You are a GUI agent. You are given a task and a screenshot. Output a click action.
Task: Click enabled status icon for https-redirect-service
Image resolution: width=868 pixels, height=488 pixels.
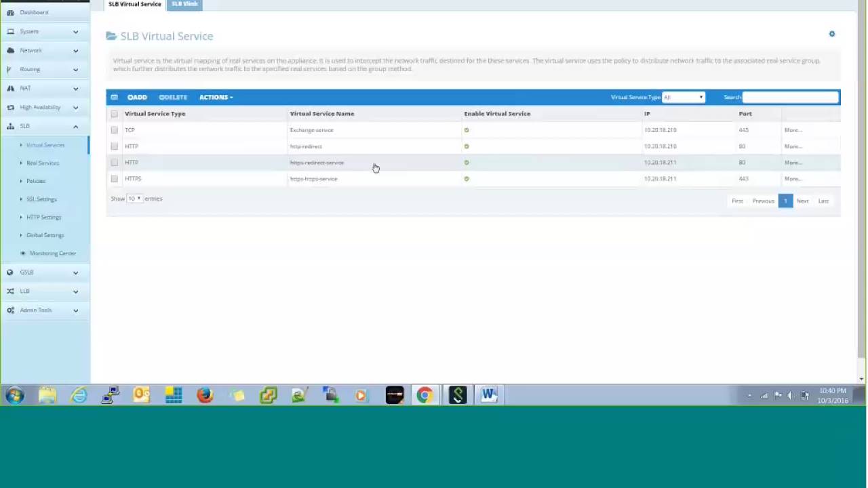(467, 163)
